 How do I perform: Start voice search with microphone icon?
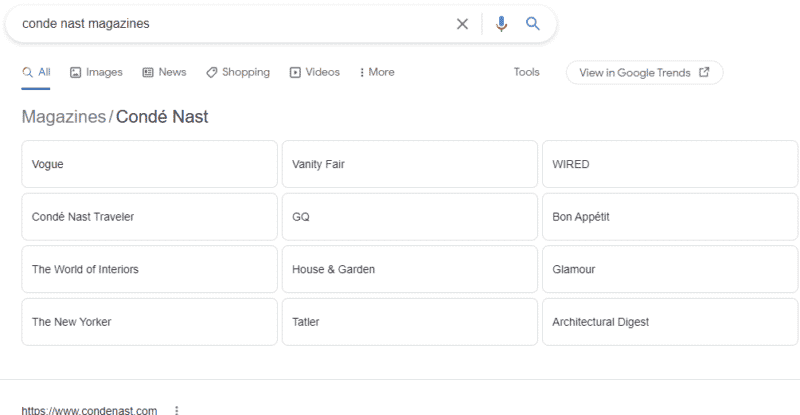point(502,24)
